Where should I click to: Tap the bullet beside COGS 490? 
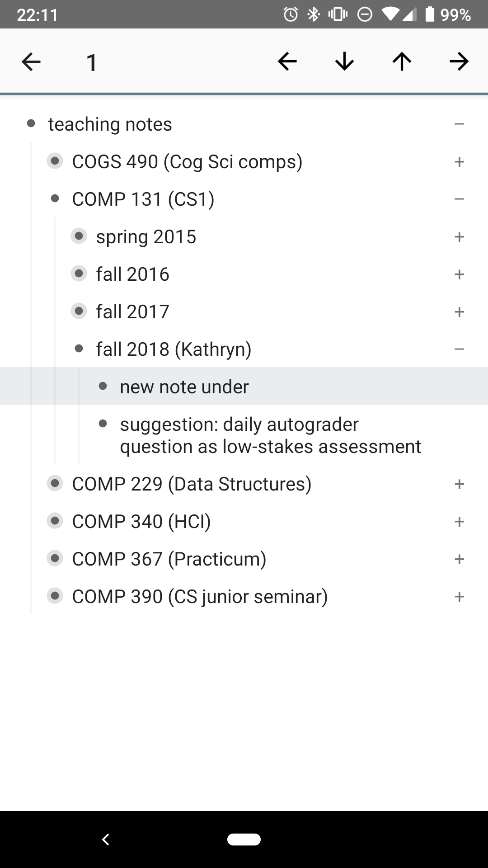click(x=55, y=160)
